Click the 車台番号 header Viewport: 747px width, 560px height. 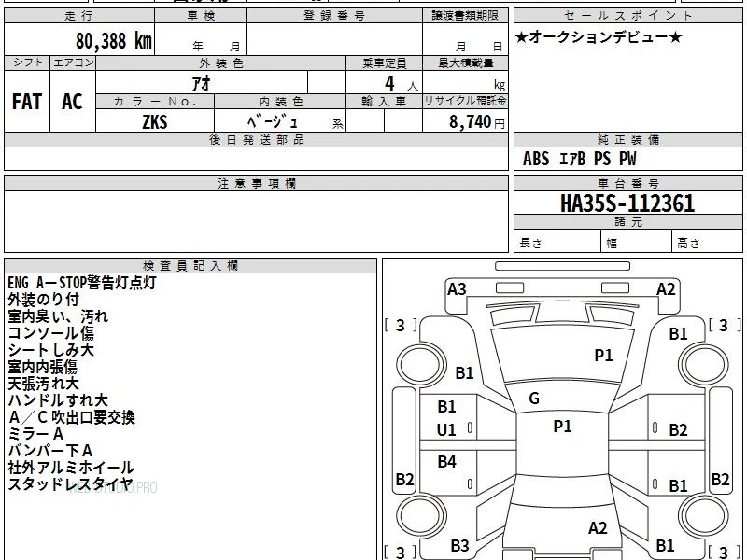[x=627, y=183]
